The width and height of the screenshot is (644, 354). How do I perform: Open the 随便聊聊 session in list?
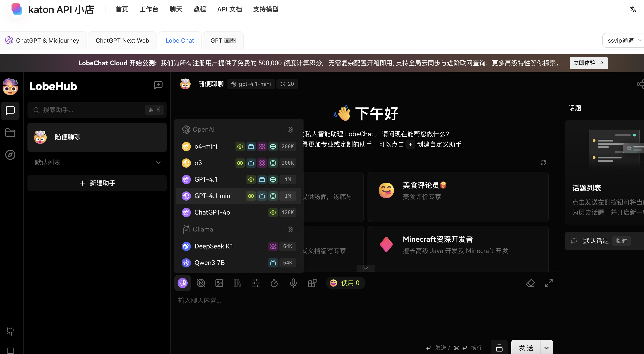[x=97, y=137]
